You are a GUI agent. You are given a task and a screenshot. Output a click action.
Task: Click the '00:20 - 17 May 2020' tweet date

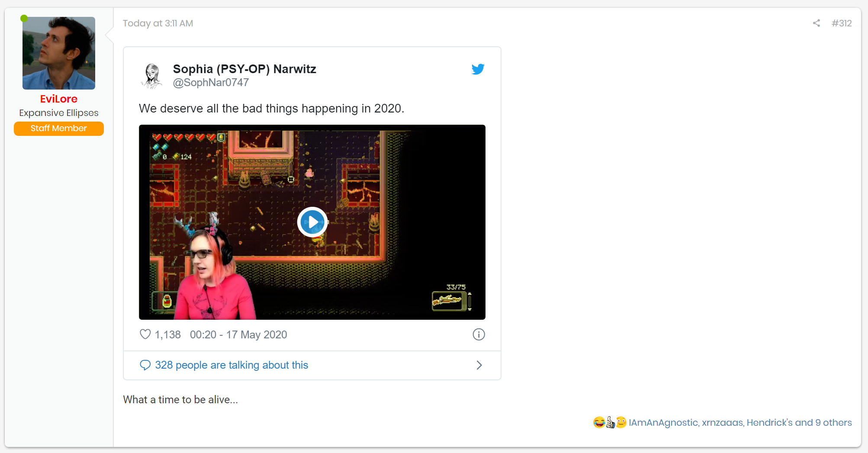pos(238,334)
